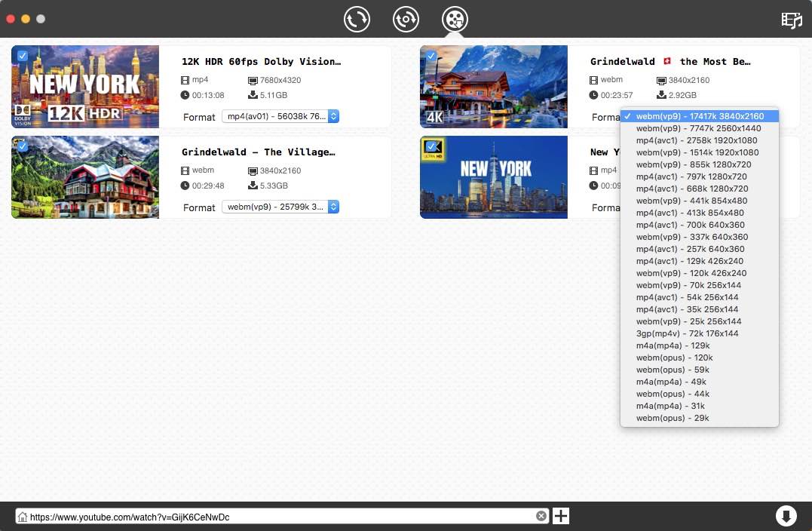Open the Format dropdown for the 12K HDR video
812x531 pixels.
coord(282,117)
